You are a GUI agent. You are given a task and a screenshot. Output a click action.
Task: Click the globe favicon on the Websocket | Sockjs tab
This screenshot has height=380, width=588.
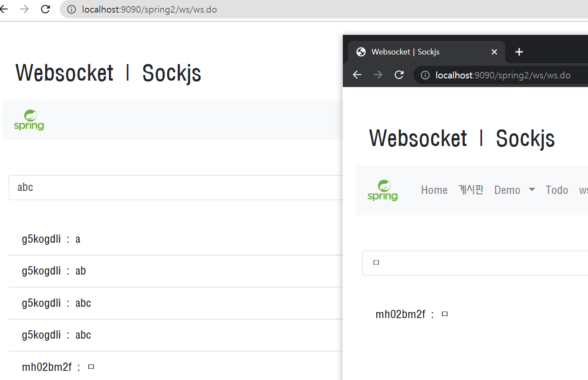tap(361, 52)
